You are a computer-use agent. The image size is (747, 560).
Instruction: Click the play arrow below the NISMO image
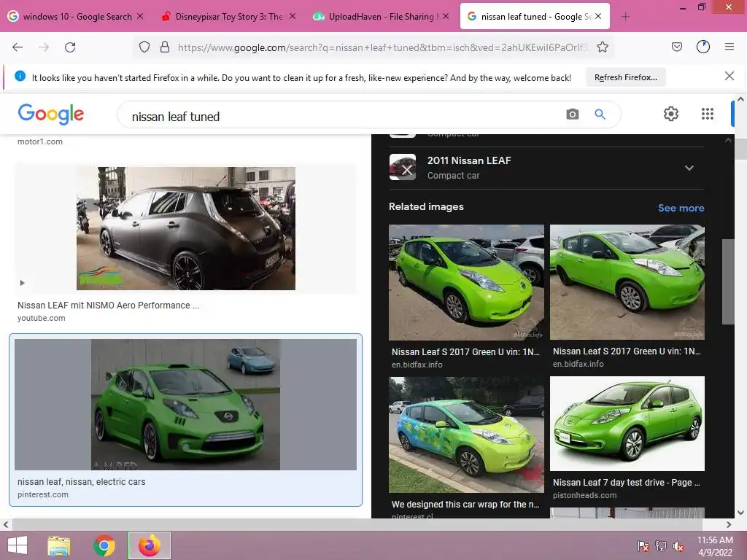pyautogui.click(x=22, y=283)
